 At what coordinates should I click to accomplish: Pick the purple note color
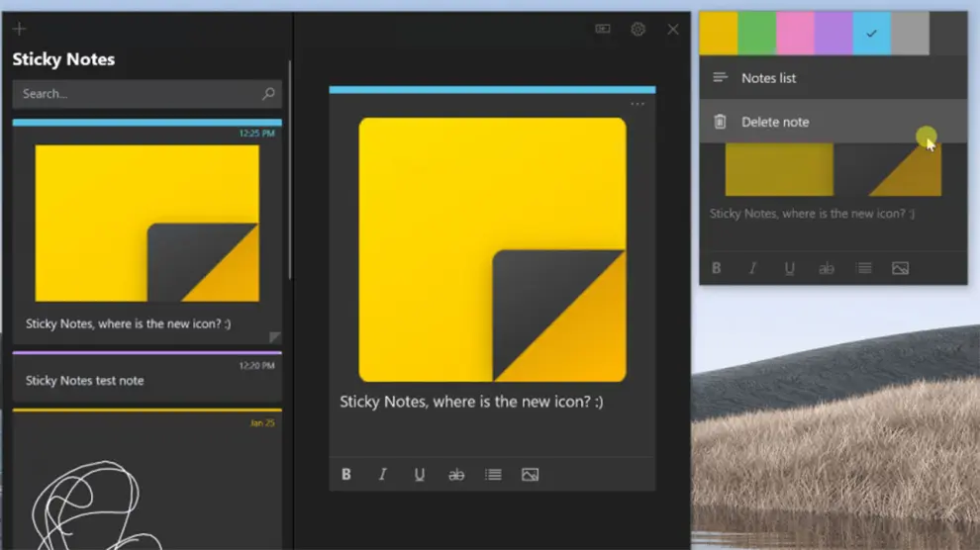[x=833, y=33]
